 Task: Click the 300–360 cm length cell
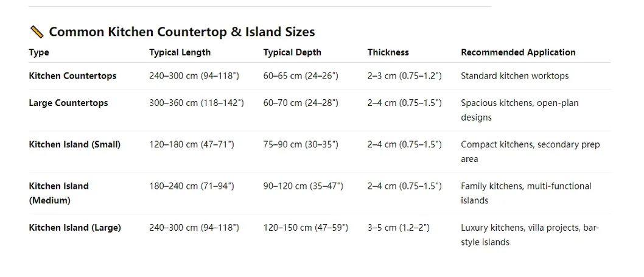tap(197, 103)
